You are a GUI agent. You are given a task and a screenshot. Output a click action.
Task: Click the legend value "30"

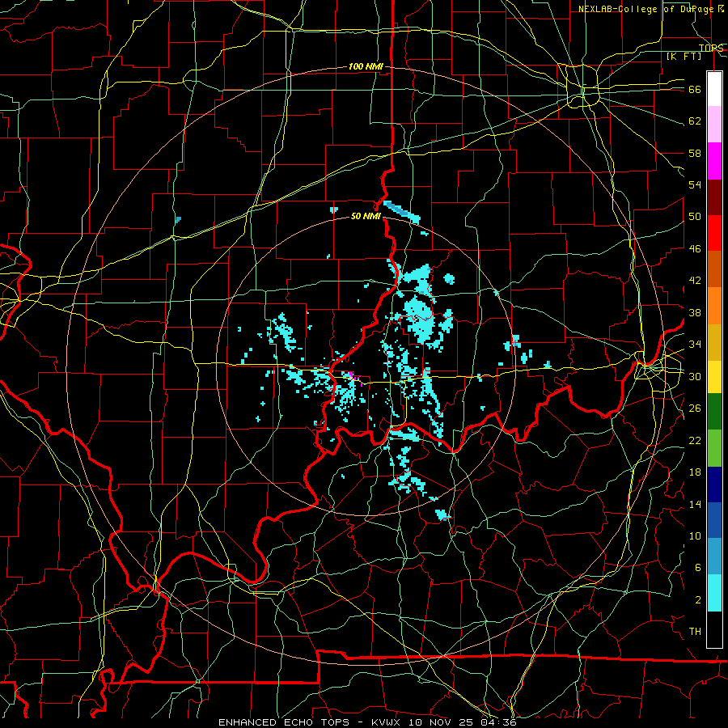(695, 376)
